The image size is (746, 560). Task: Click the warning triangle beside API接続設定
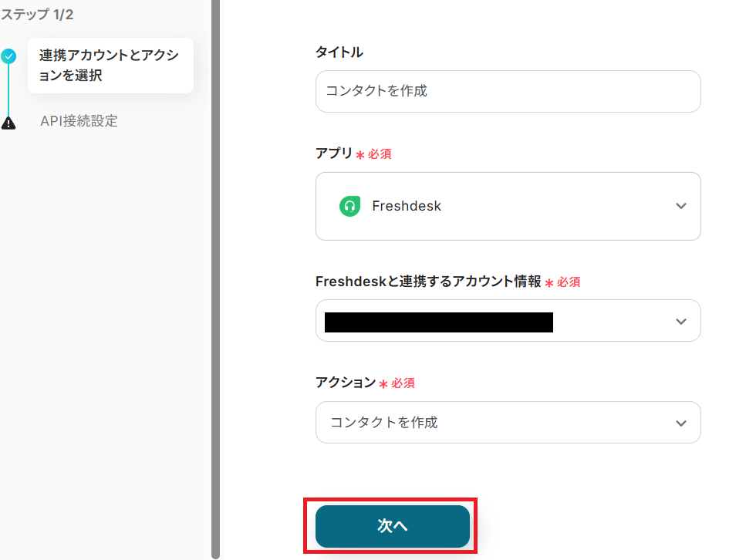click(x=8, y=122)
